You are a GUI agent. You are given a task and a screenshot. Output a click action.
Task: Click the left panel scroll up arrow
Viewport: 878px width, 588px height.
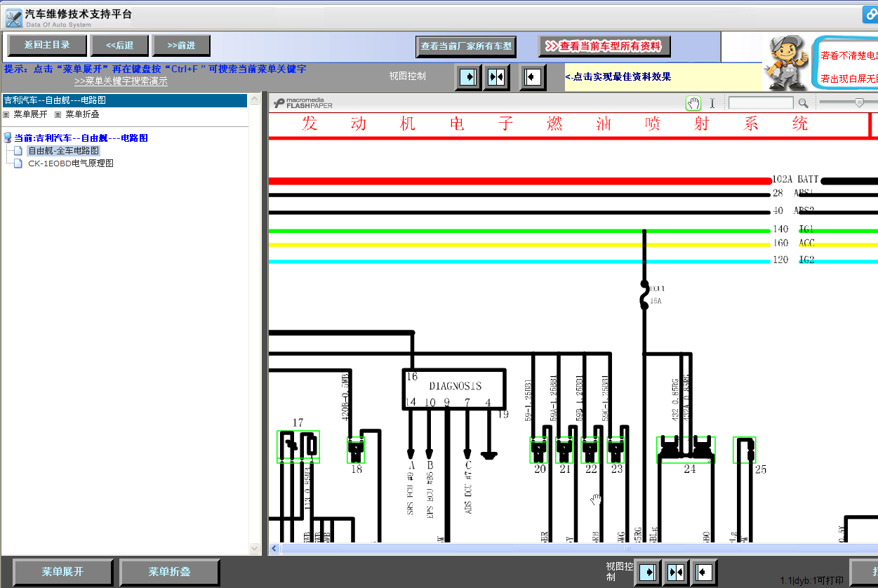[x=255, y=99]
